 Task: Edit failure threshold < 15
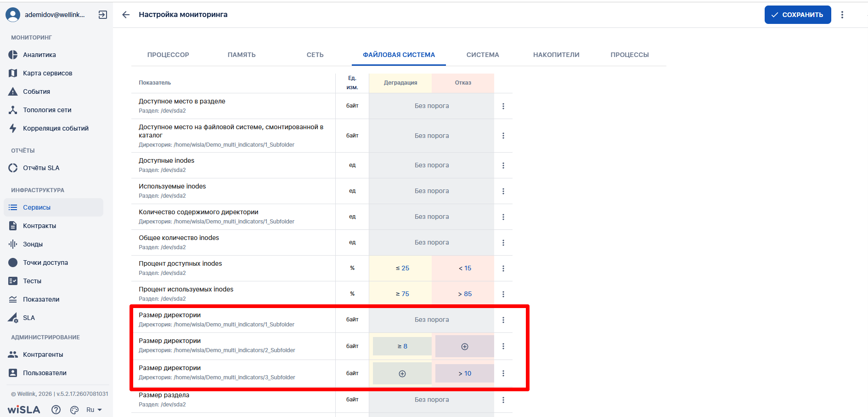[465, 268]
